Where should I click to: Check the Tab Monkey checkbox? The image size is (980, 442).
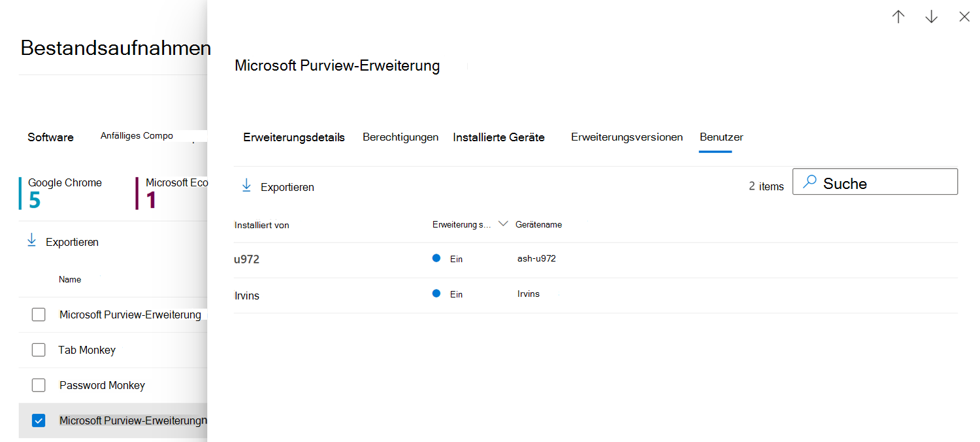click(x=39, y=350)
